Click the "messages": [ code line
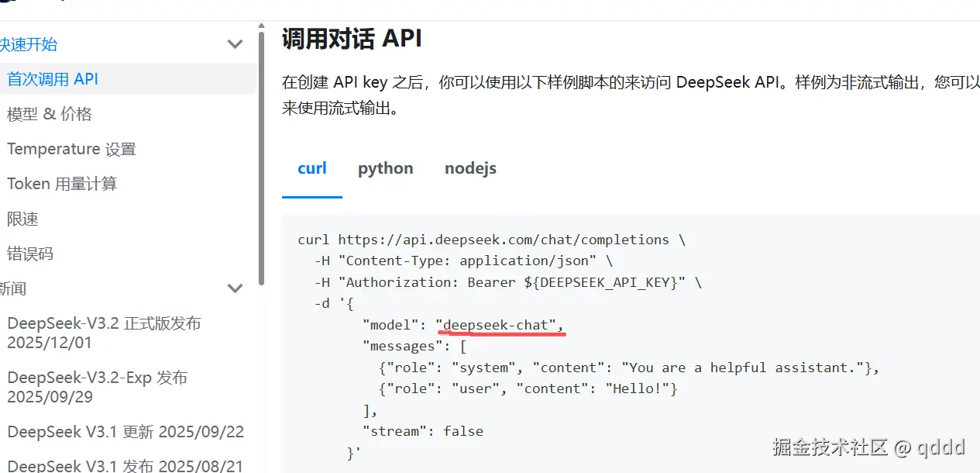980x473 pixels. click(414, 346)
